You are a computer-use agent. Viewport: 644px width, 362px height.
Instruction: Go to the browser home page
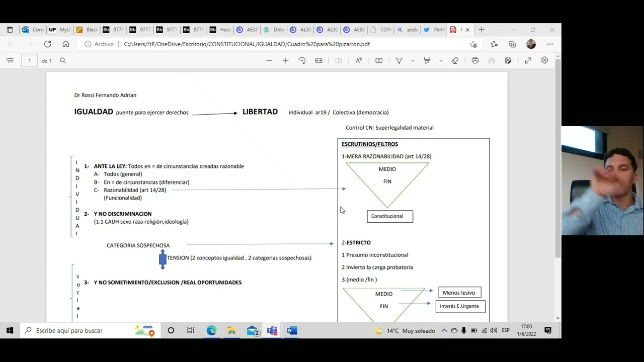click(x=65, y=44)
